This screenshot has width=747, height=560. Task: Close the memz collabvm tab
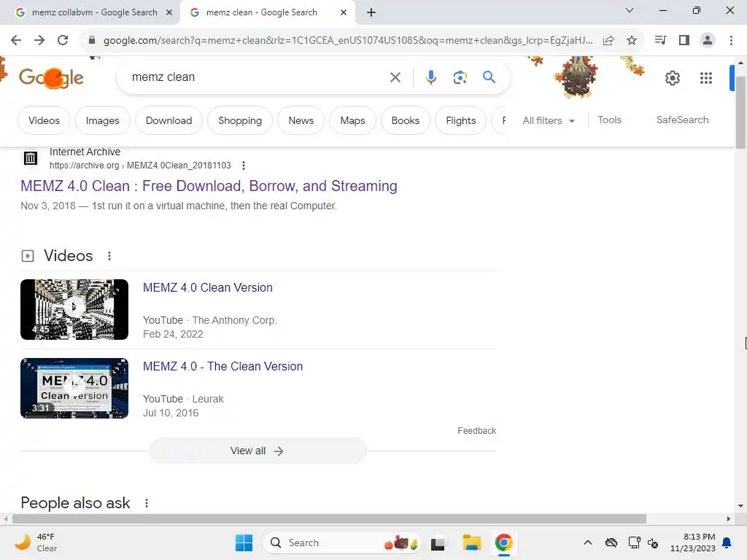[169, 12]
